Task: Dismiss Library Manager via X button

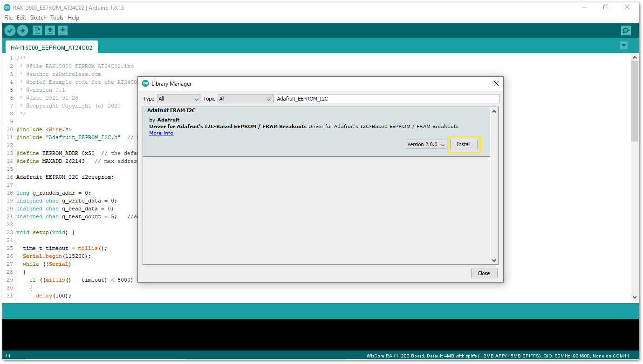Action: pyautogui.click(x=496, y=84)
